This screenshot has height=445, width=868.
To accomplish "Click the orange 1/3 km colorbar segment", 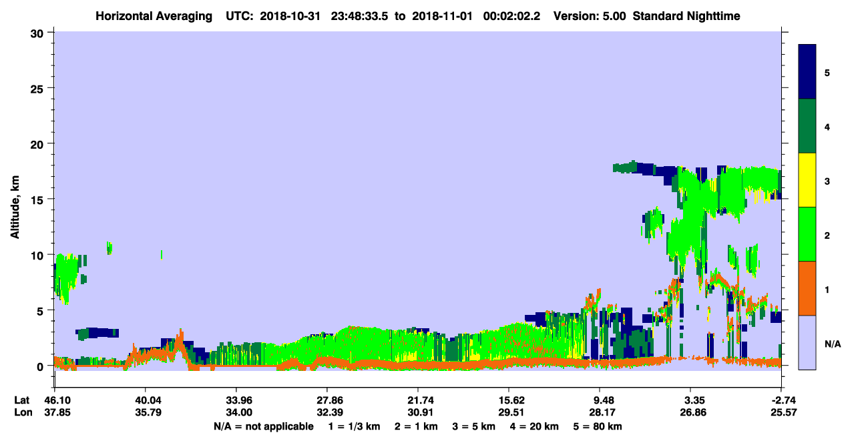I will click(807, 288).
